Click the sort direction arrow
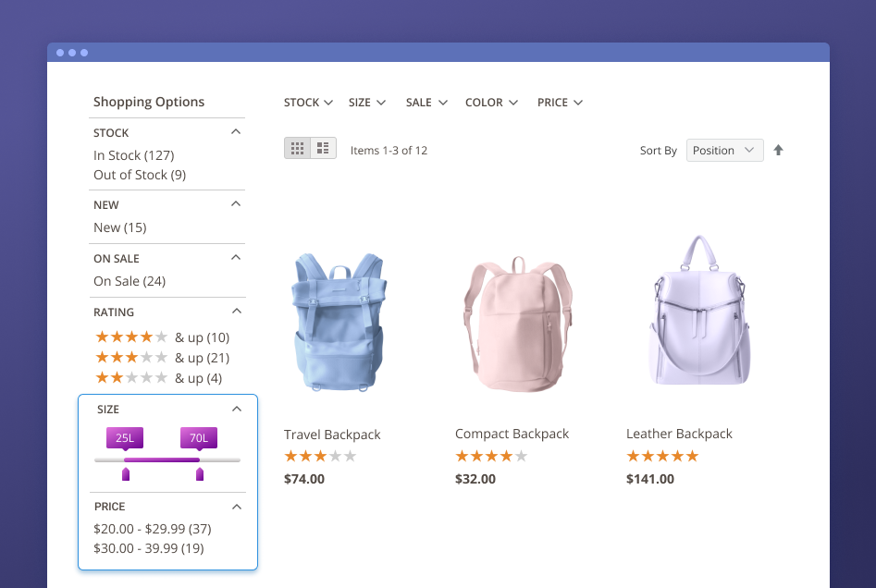 coord(778,150)
